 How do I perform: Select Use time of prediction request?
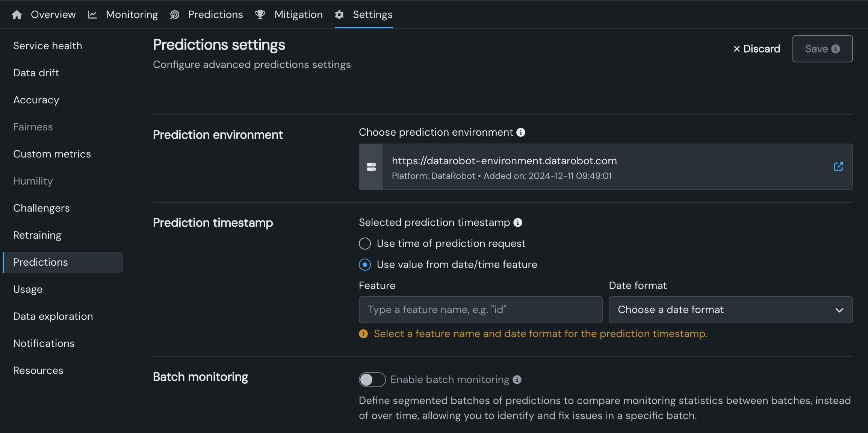[365, 244]
